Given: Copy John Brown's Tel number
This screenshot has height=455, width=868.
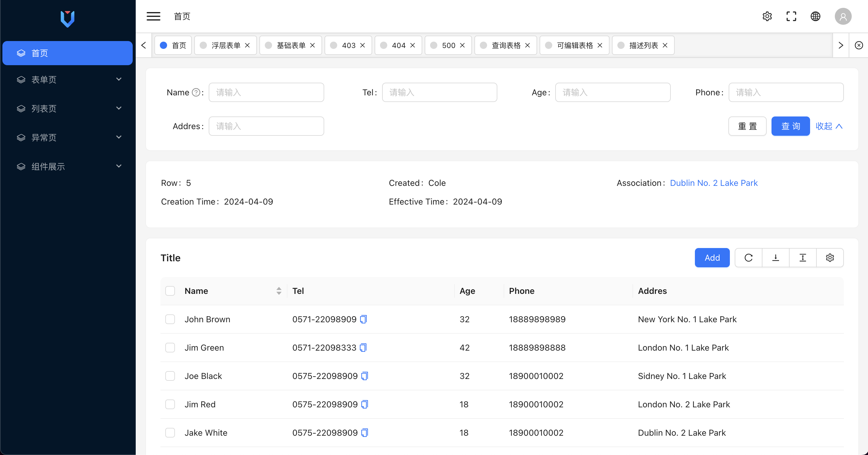Looking at the screenshot, I should pyautogui.click(x=363, y=319).
